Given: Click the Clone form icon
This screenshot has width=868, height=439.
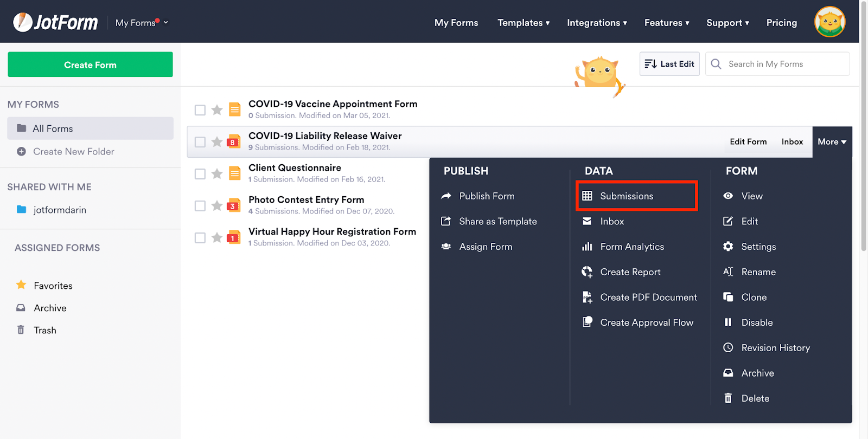Looking at the screenshot, I should [728, 297].
